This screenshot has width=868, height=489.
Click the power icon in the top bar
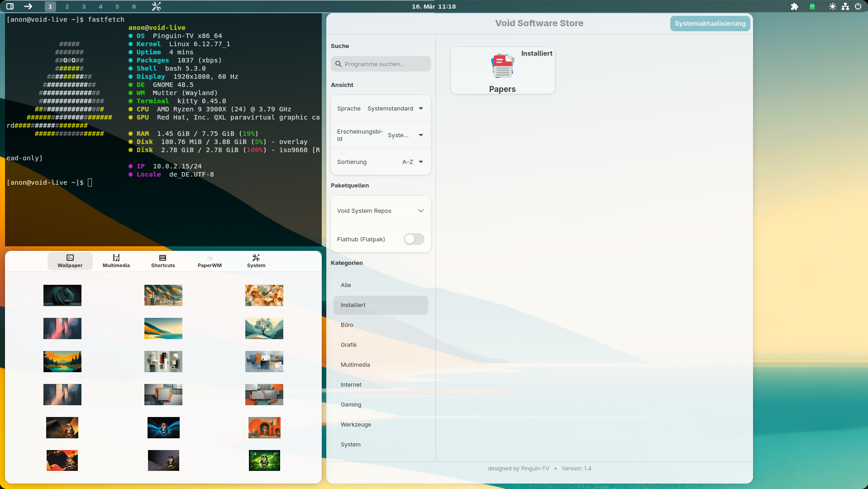[x=858, y=6]
